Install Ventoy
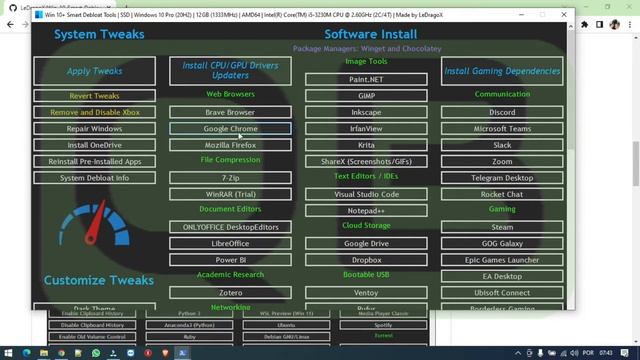The width and height of the screenshot is (640, 360). (x=366, y=293)
